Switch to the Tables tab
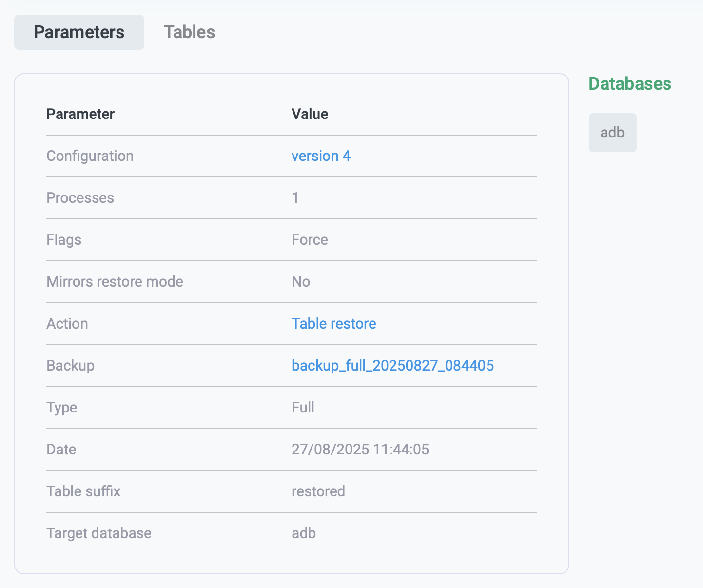 (189, 32)
